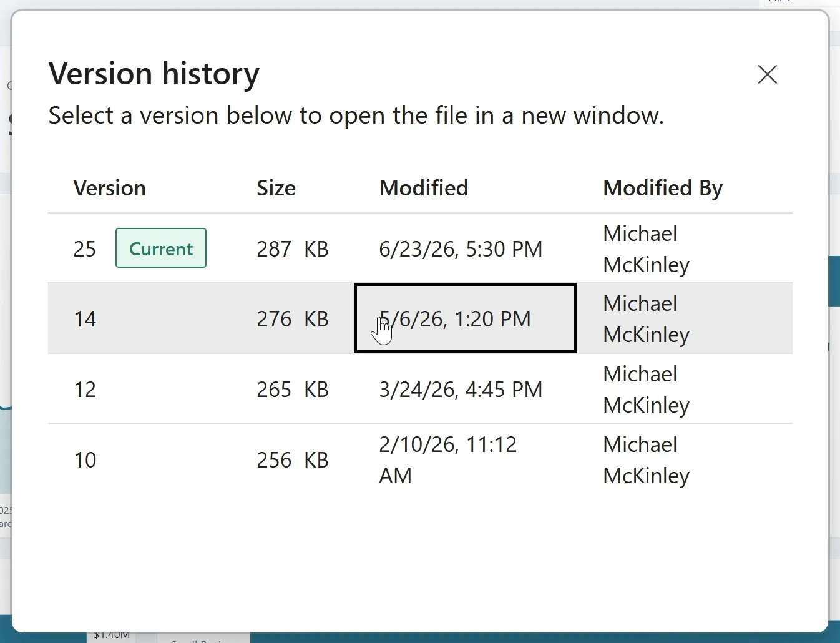Select version number 10 cell
The image size is (840, 643).
(85, 460)
